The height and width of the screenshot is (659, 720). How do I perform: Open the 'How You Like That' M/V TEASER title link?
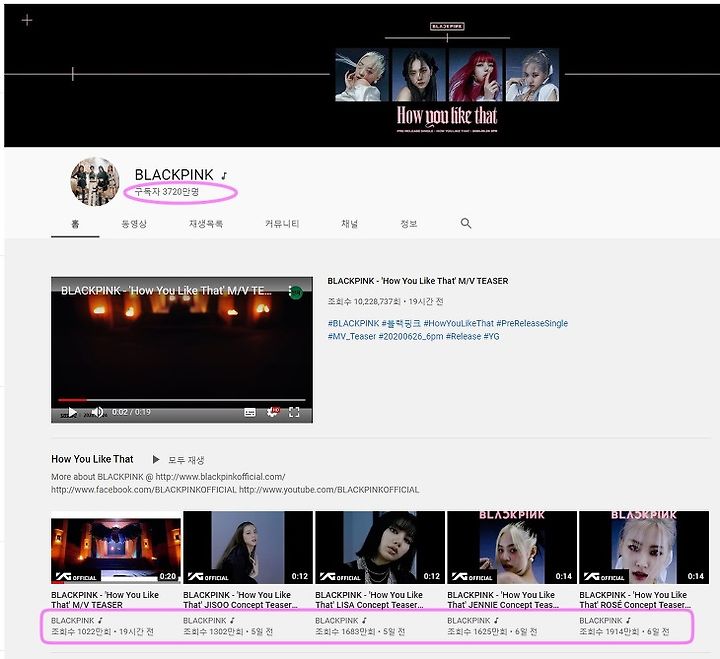(x=418, y=281)
